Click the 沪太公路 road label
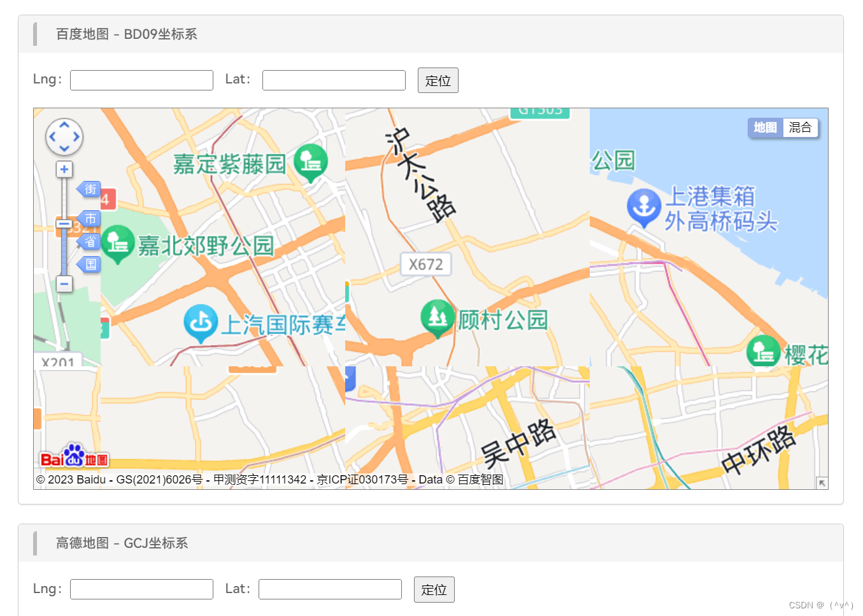863x616 pixels. pos(421,175)
